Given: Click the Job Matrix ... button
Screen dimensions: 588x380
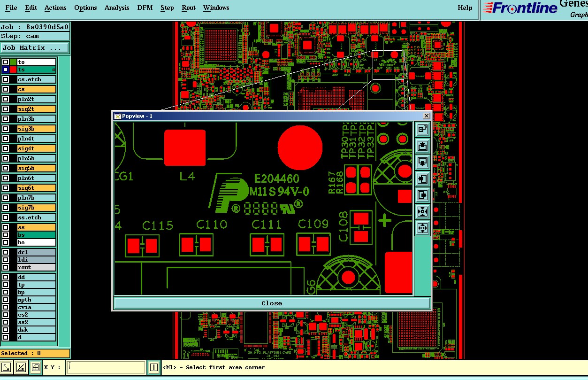Looking at the screenshot, I should tap(35, 48).
